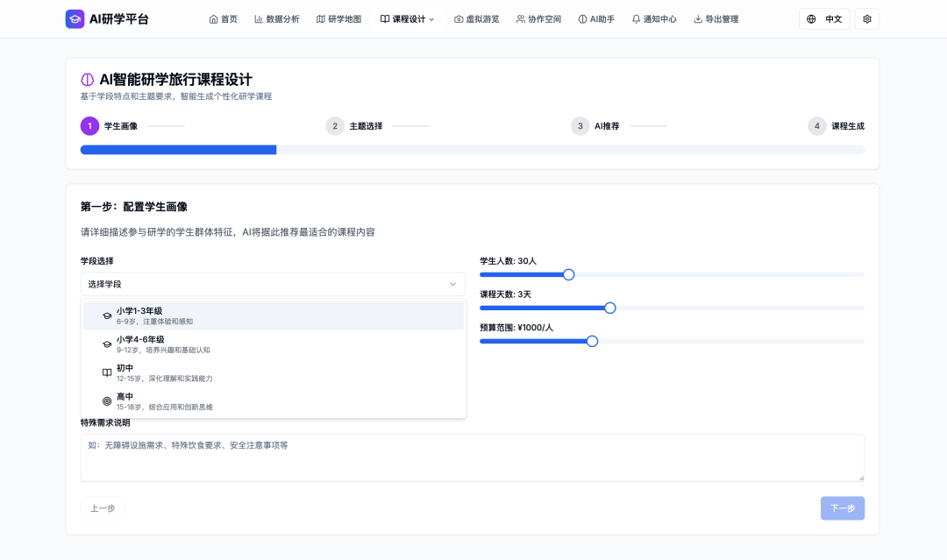Select the 小学1-3年级 option
Viewport: 947px width, 560px height.
coord(273,315)
